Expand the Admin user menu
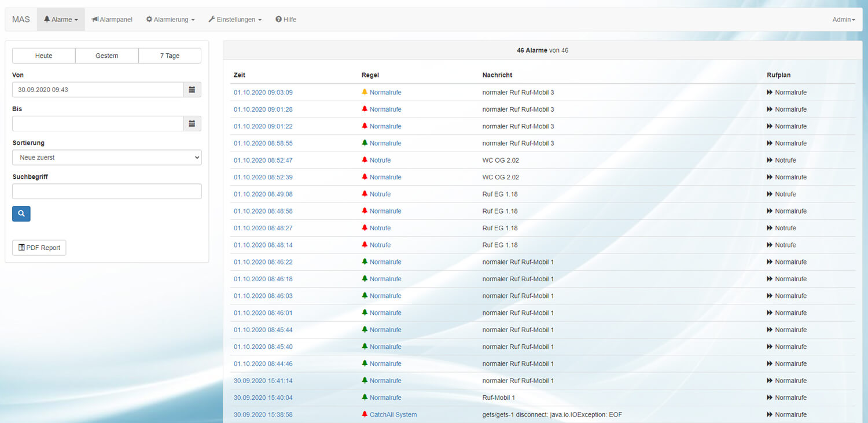 (x=843, y=20)
